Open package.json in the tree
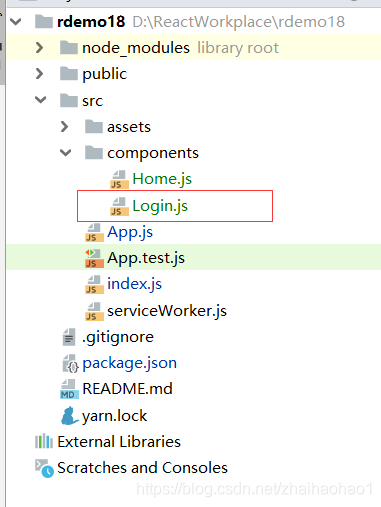Viewport: 381px width, 507px height. point(130,363)
